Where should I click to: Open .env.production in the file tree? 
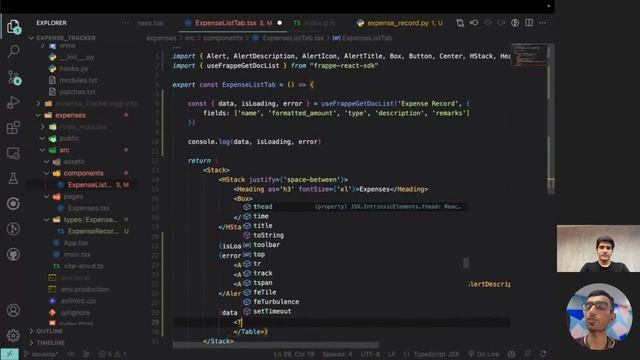coord(84,289)
